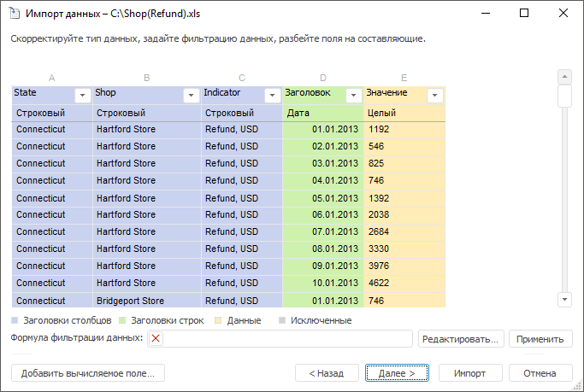Expand the Indicator column dropdown
This screenshot has width=584, height=392.
273,96
